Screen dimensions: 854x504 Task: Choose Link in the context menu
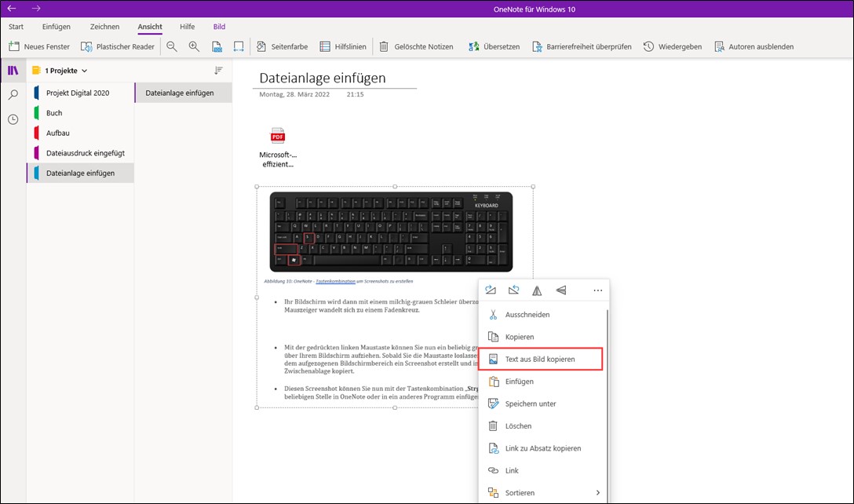click(542, 471)
